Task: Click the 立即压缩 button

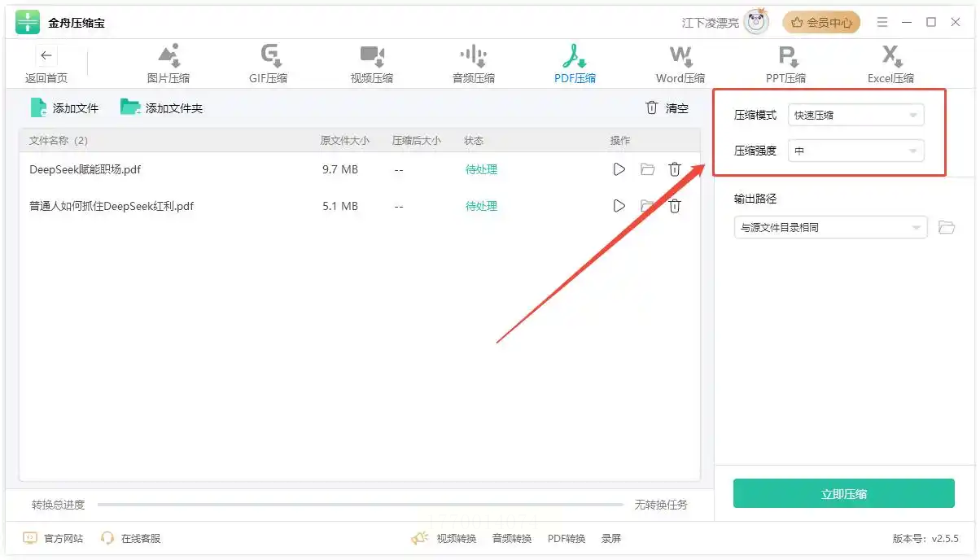Action: pyautogui.click(x=844, y=493)
